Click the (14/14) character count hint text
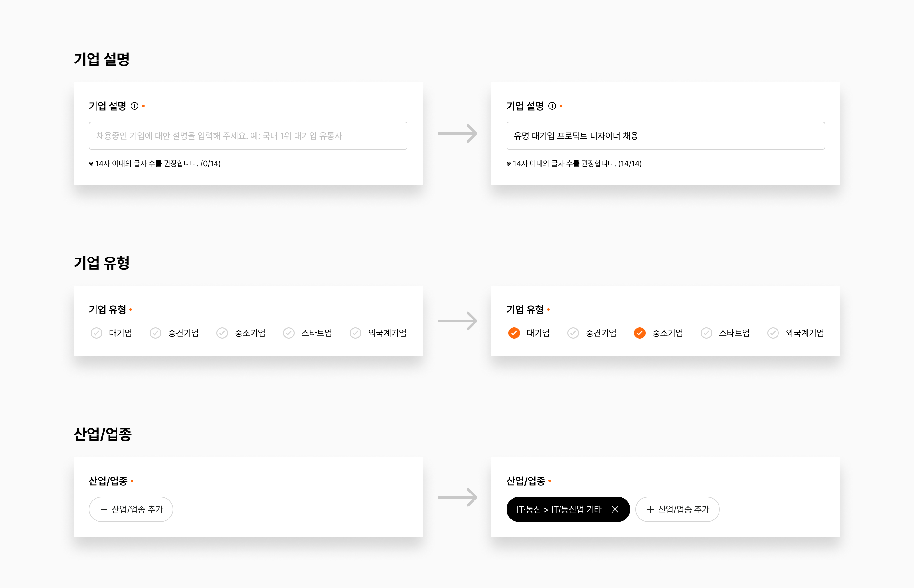 tap(630, 164)
